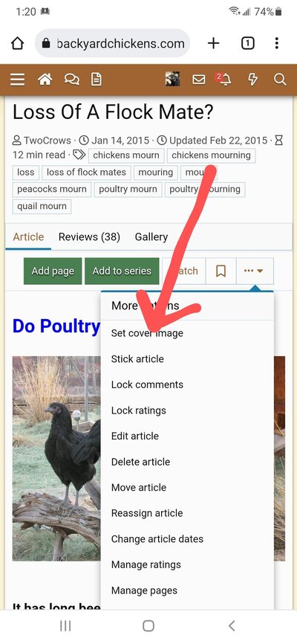
Task: Open the hamburger navigation menu
Action: [17, 80]
